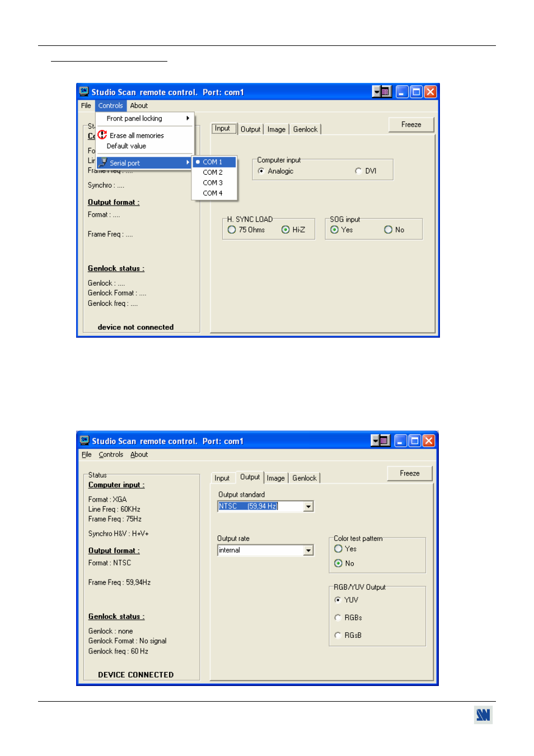
Task: Click Synchro H&V : H+V+ line
Action: pyautogui.click(x=119, y=534)
